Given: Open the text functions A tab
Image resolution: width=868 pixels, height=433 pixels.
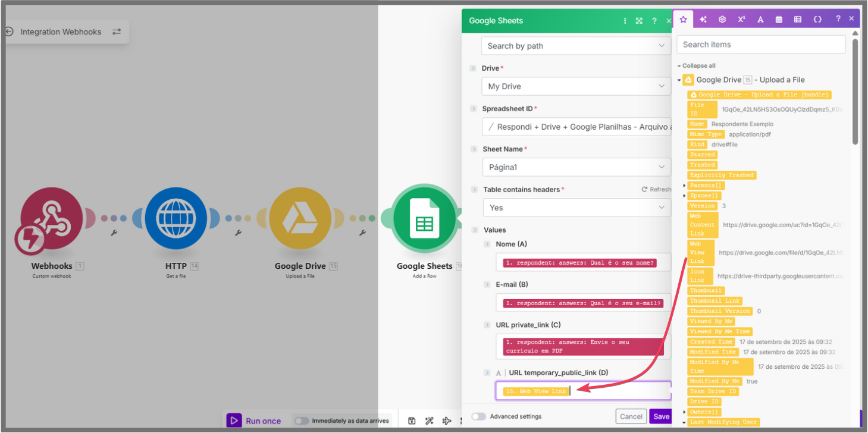Looking at the screenshot, I should (760, 19).
